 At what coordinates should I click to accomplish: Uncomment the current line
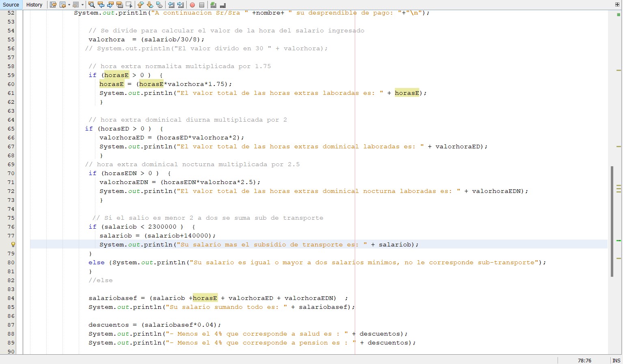pos(223,5)
